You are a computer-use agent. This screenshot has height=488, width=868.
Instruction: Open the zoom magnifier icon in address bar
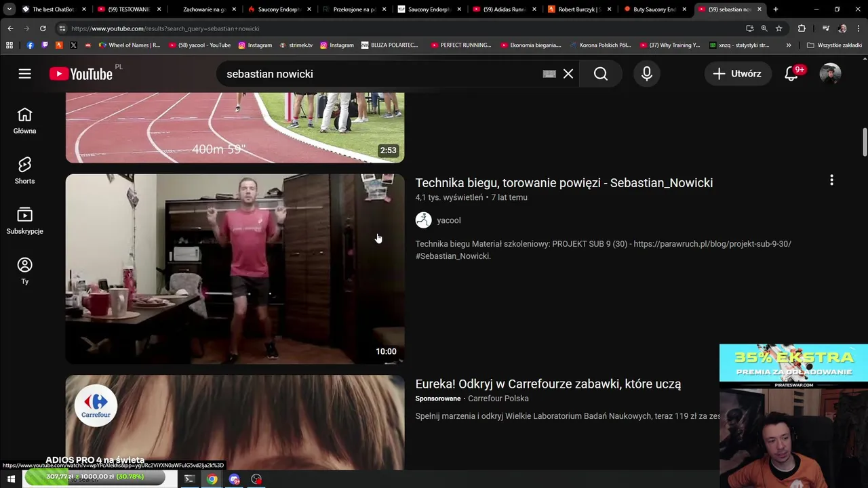click(764, 28)
